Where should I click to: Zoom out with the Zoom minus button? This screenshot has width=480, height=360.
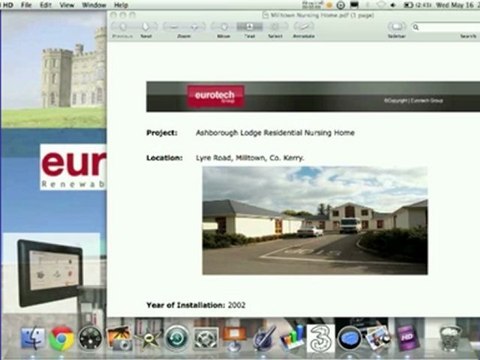(x=173, y=27)
